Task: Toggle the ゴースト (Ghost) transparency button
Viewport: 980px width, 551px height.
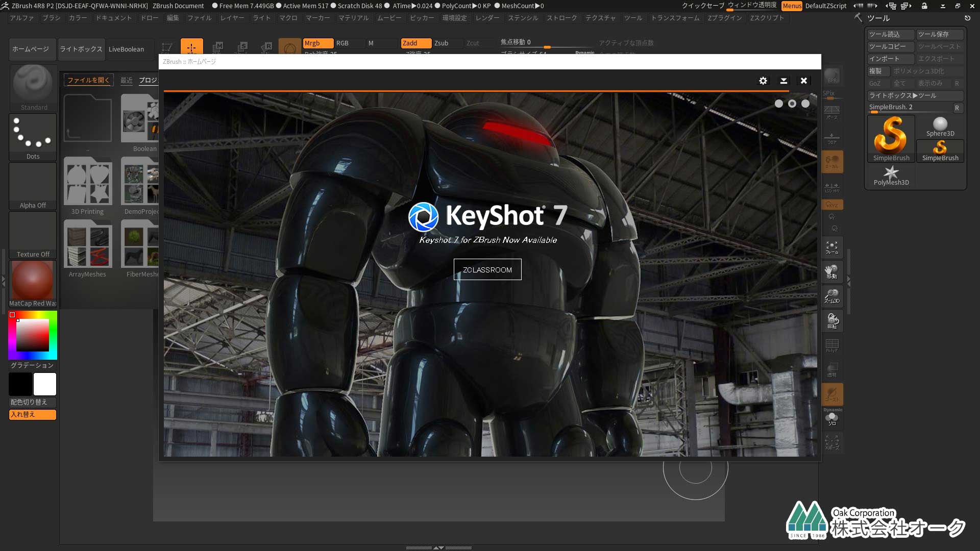Action: [x=832, y=394]
